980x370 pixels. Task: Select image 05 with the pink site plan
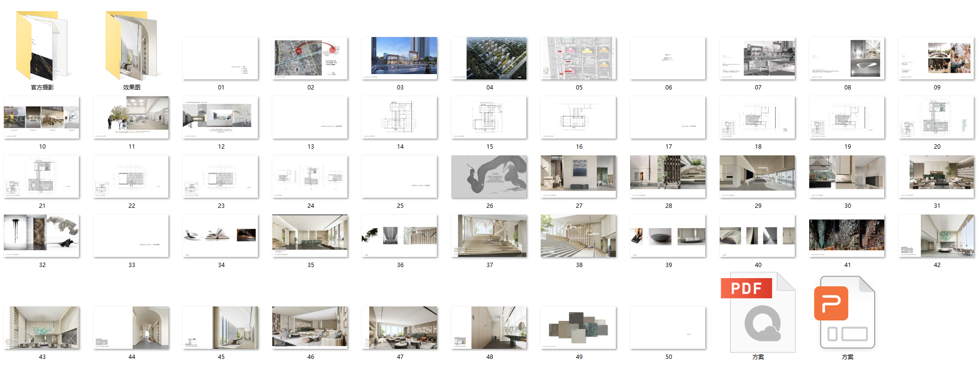pos(579,58)
